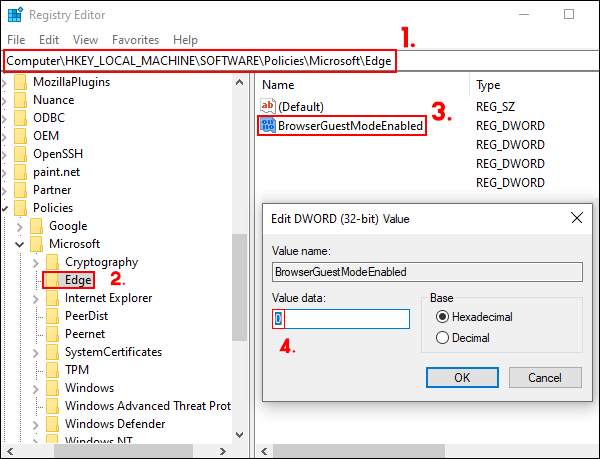Screen dimensions: 600x459
Task: Click the Value data input field
Action: [341, 319]
